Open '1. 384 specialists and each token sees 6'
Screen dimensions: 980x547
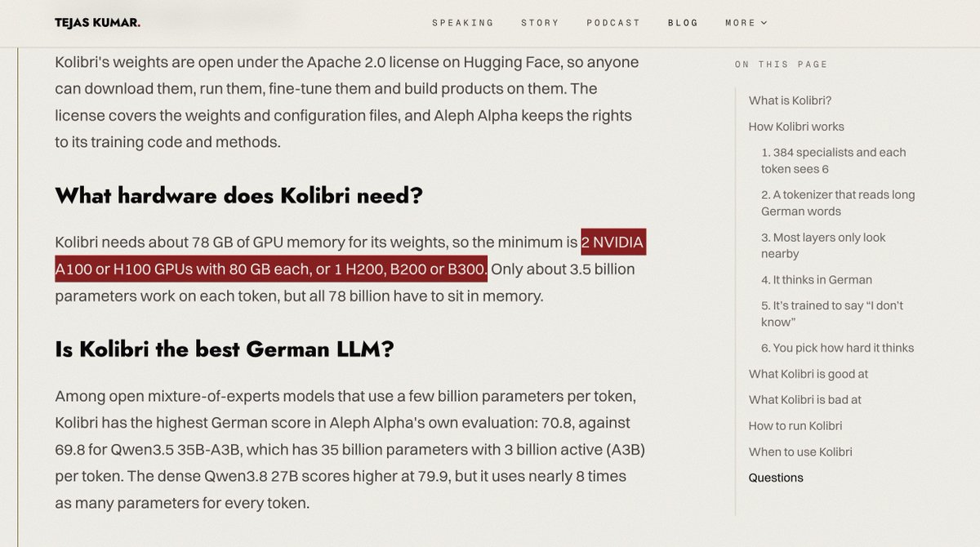tap(834, 161)
